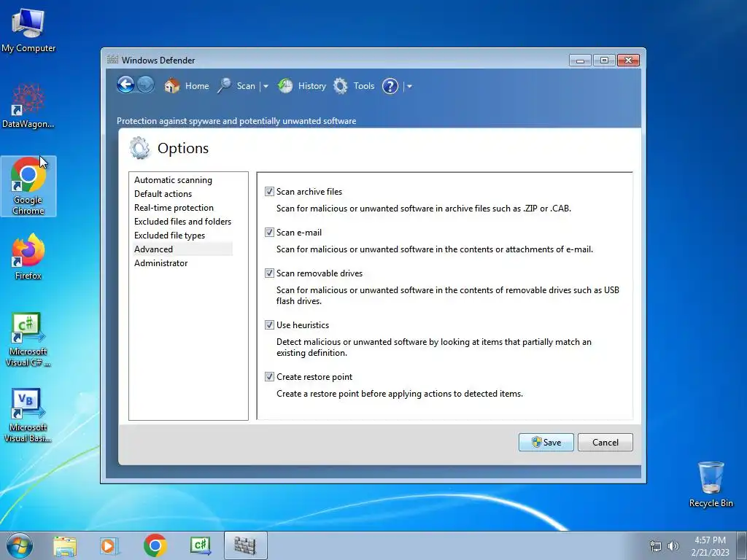Launch Windows Media Player from taskbar

(109, 546)
